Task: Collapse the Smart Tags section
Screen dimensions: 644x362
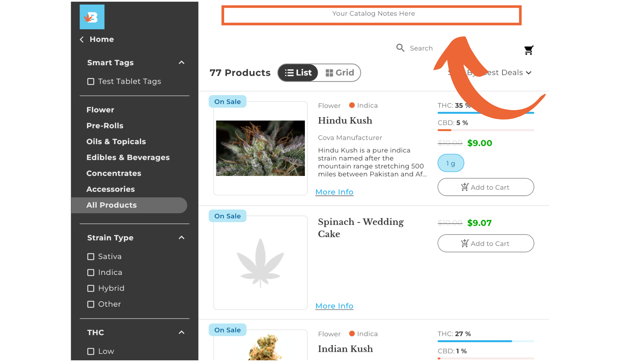Action: click(x=181, y=63)
